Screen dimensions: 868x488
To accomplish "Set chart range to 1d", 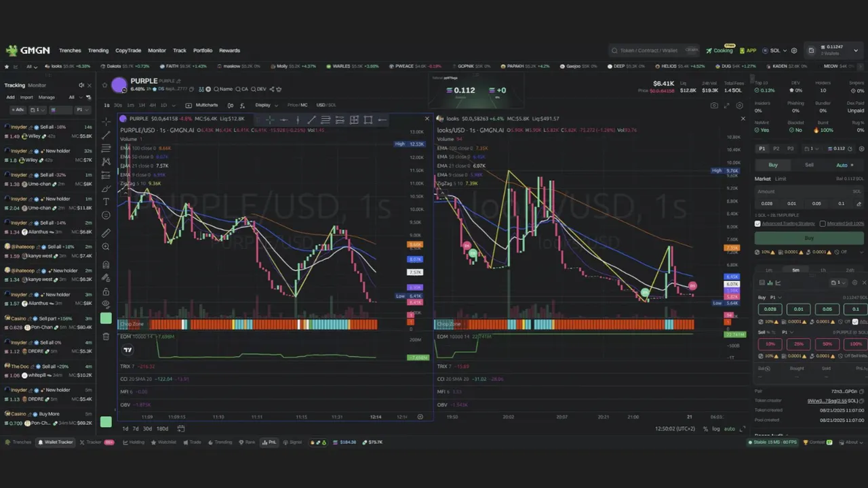I will tap(125, 428).
